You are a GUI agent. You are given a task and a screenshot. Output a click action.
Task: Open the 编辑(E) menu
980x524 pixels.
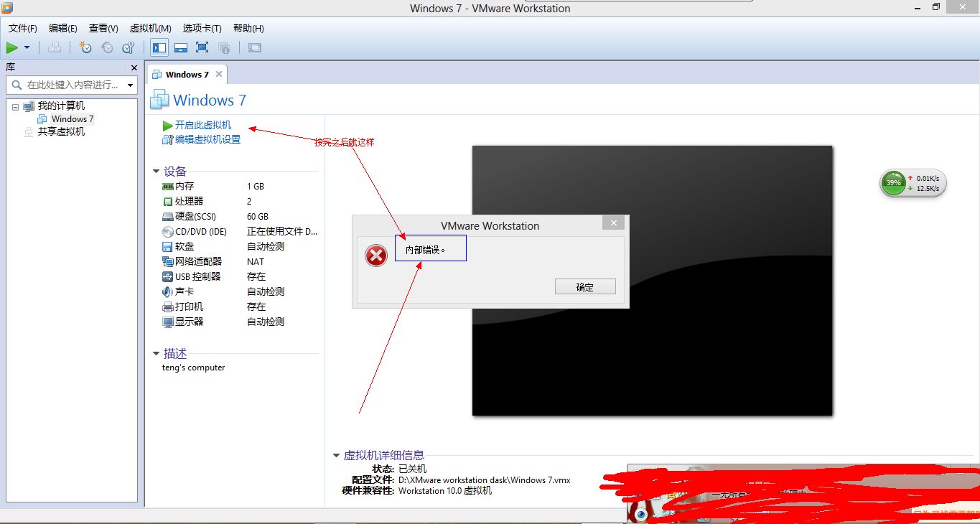tap(63, 28)
